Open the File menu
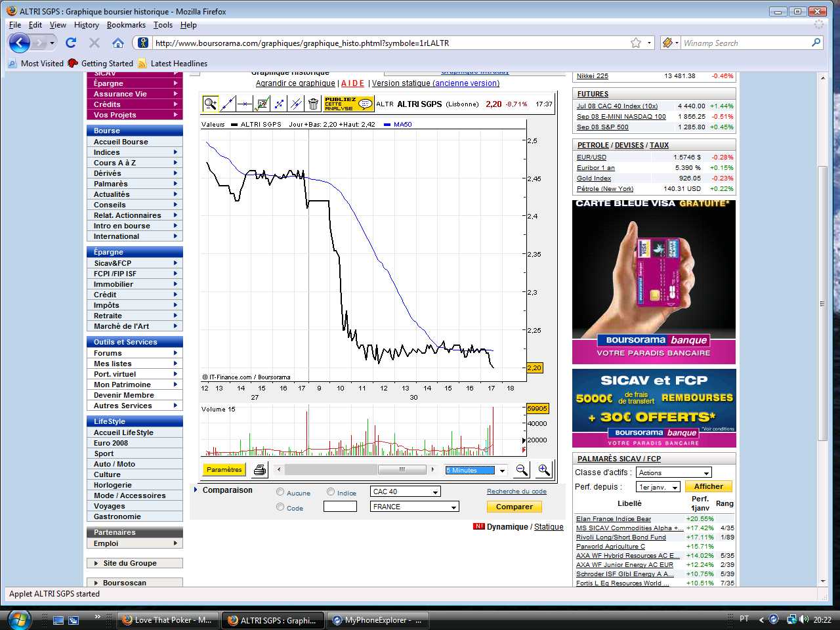This screenshot has width=840, height=630. coord(15,25)
